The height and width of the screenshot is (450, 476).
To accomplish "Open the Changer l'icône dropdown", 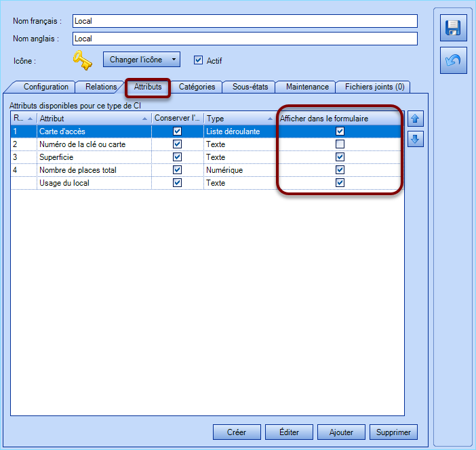I will [x=142, y=60].
